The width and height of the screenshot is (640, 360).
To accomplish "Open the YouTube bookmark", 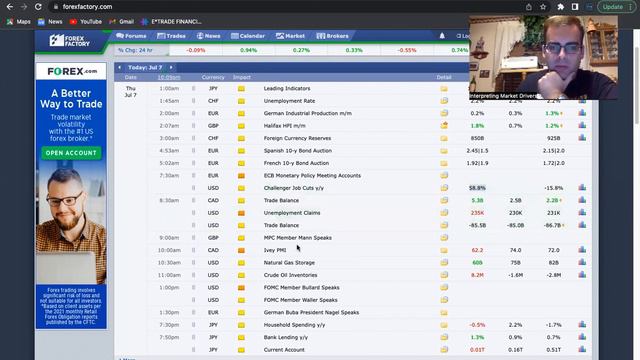I will pos(86,22).
